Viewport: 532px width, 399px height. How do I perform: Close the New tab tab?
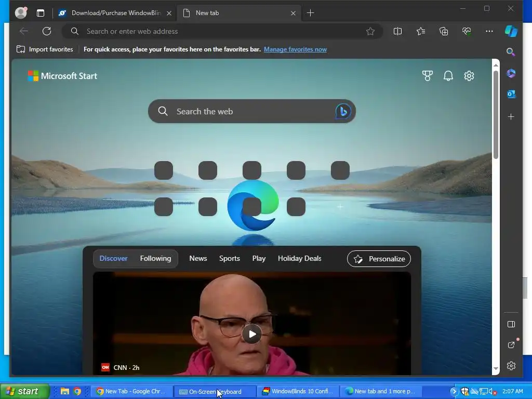293,13
